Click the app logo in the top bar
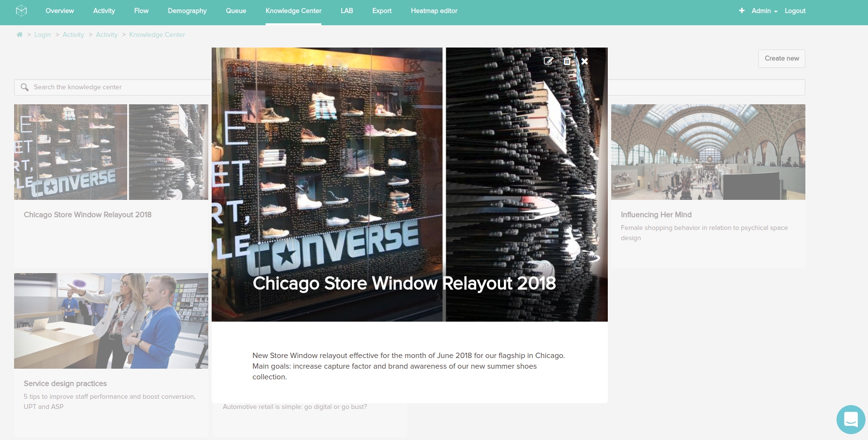 coord(21,11)
